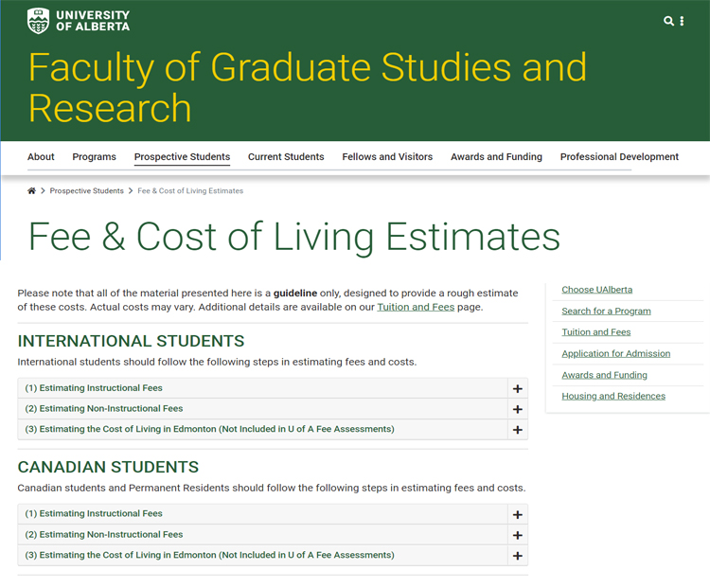Expand International (3) Cost of Living in Edmonton

(273, 429)
